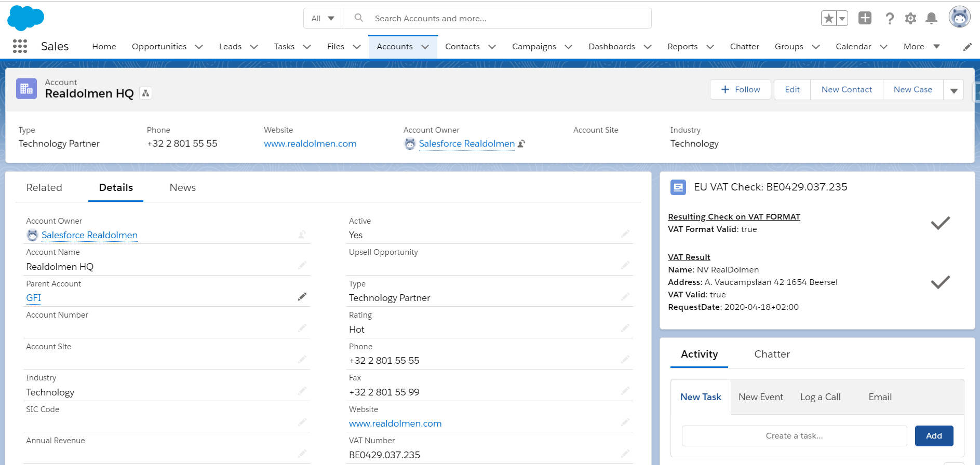Expand the Opportunities tab chevron
The height and width of the screenshot is (465, 980).
pos(199,47)
